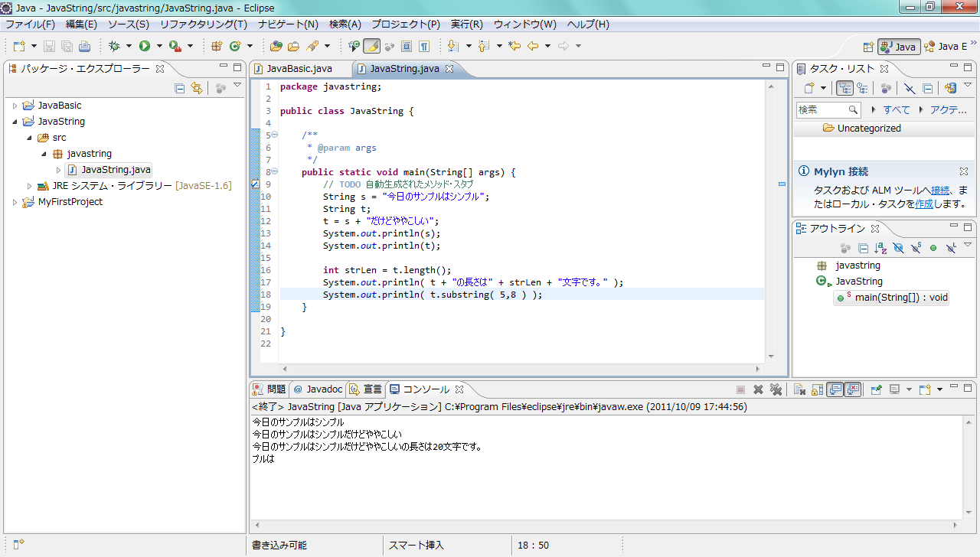Expand the JavaBasic project tree node

coord(15,106)
